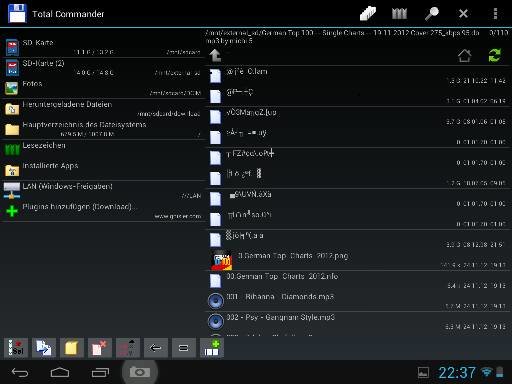The width and height of the screenshot is (512, 384).
Task: Open Fotos entry
Action: point(103,88)
